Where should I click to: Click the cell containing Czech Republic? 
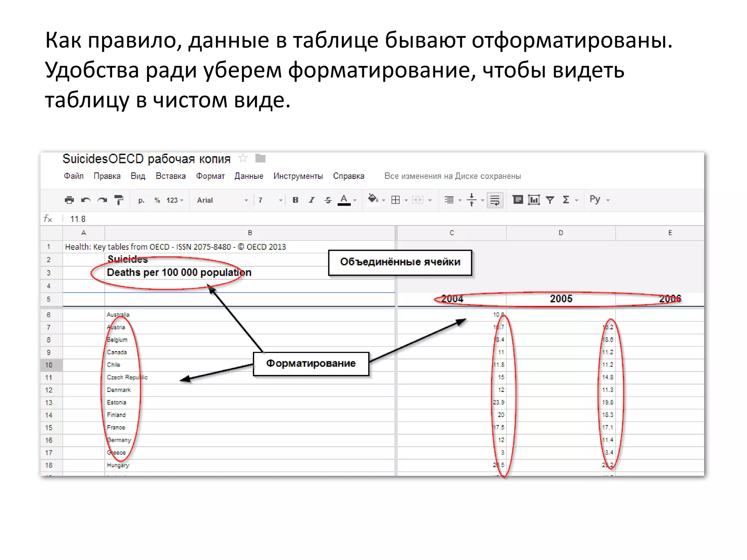pos(250,377)
